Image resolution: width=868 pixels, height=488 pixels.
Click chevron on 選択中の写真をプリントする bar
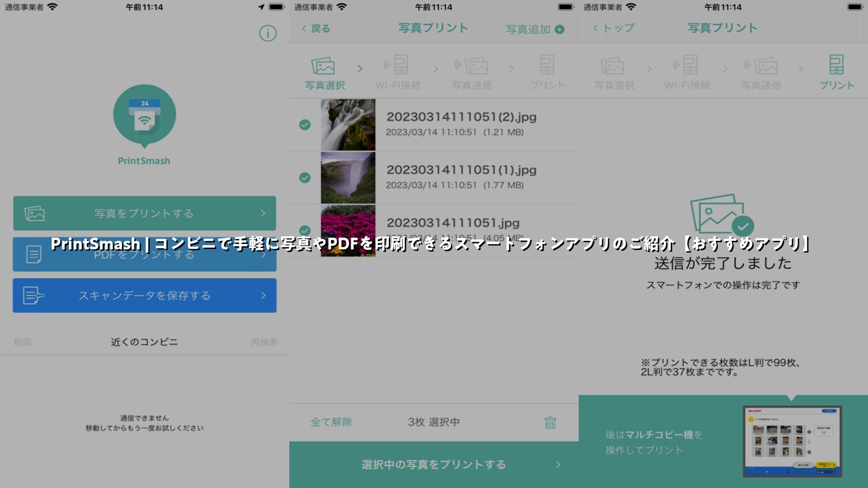[x=558, y=465]
